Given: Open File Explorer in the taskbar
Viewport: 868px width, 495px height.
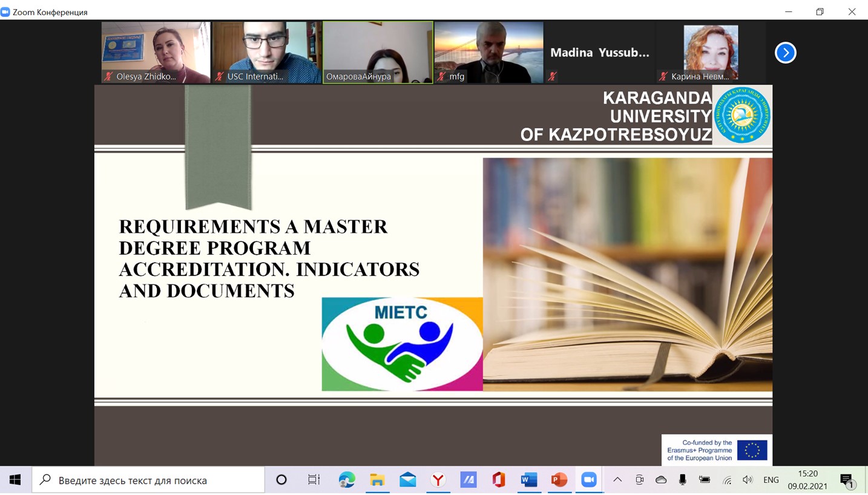Looking at the screenshot, I should [377, 480].
